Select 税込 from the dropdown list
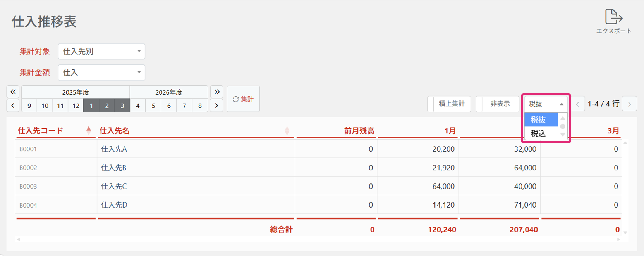644x256 pixels. (x=538, y=133)
